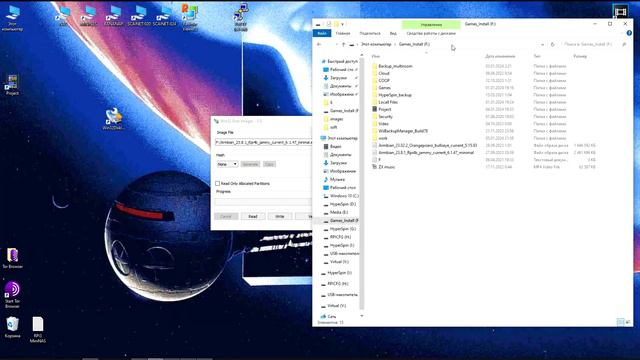Open recent locations dropdown beside forward arrow
The image size is (640, 360).
click(336, 44)
